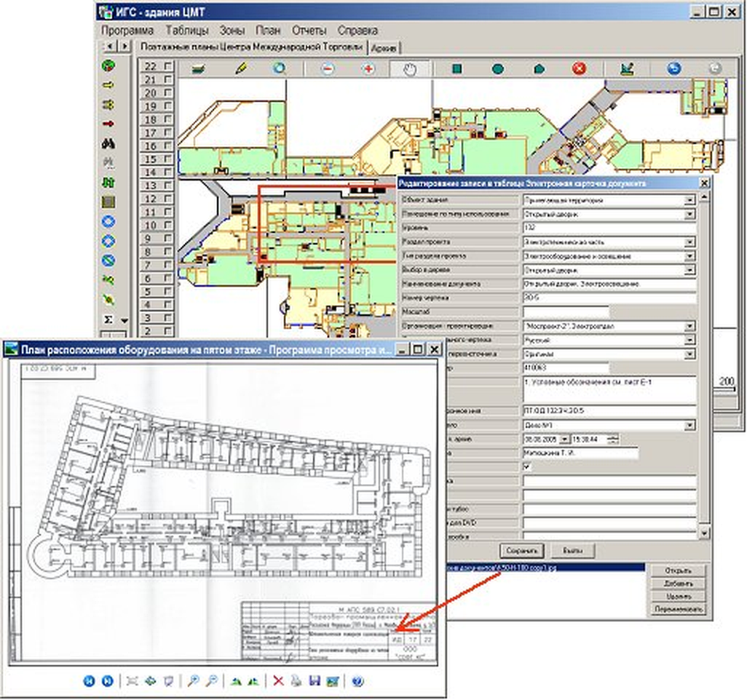Click the 'Открыть' button
The height and width of the screenshot is (700, 747).
(x=677, y=570)
